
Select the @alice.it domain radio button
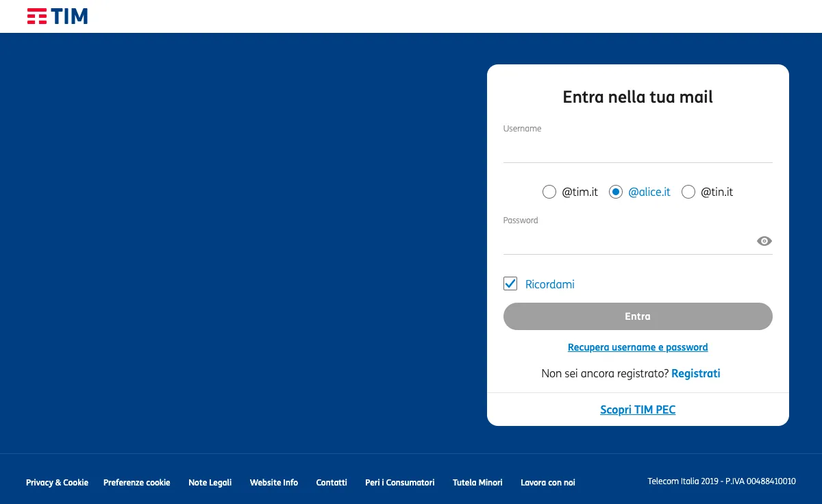coord(615,192)
